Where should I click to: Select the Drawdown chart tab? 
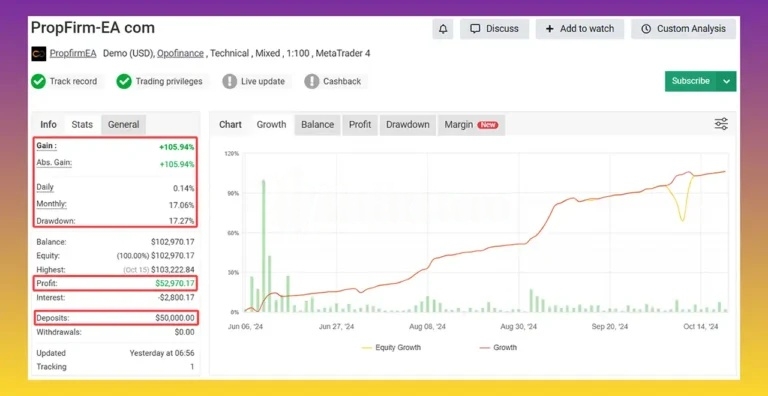pyautogui.click(x=408, y=124)
